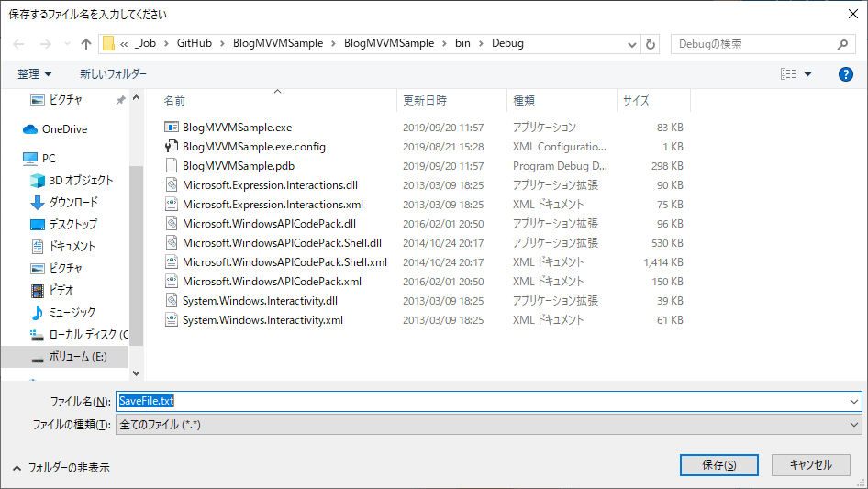Click the search magnifier icon
The width and height of the screenshot is (868, 489).
pyautogui.click(x=842, y=44)
